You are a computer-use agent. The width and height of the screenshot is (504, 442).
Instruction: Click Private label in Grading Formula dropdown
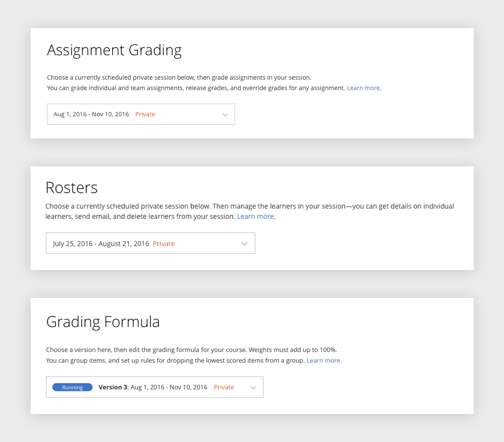coord(224,387)
